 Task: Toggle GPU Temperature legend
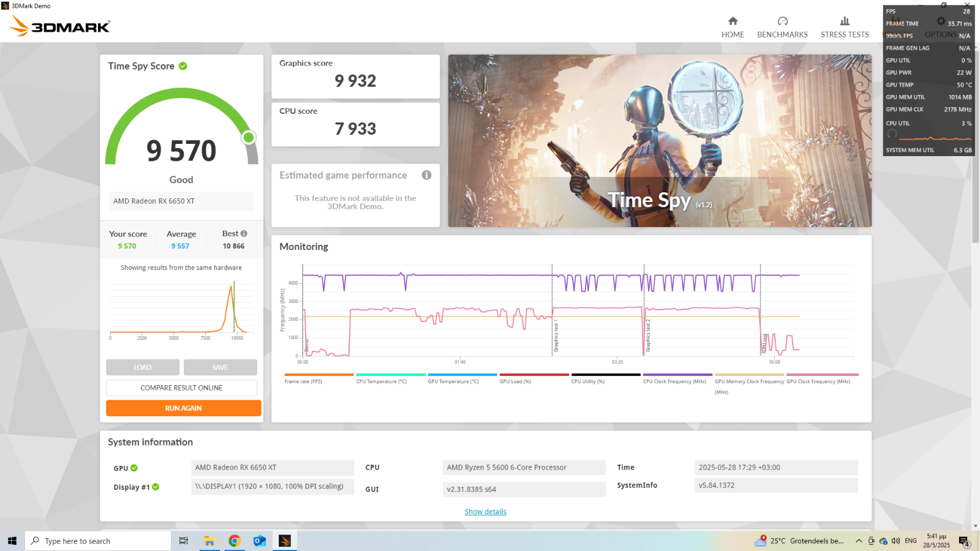coord(462,378)
